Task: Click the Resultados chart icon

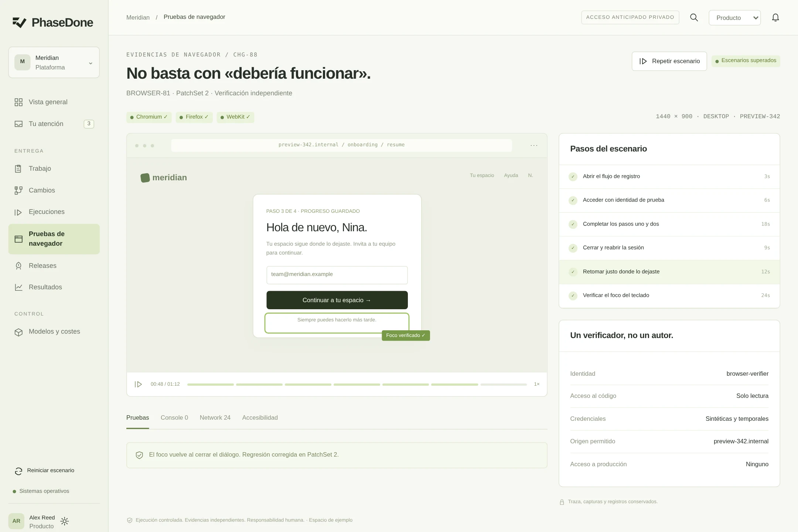Action: pos(18,287)
